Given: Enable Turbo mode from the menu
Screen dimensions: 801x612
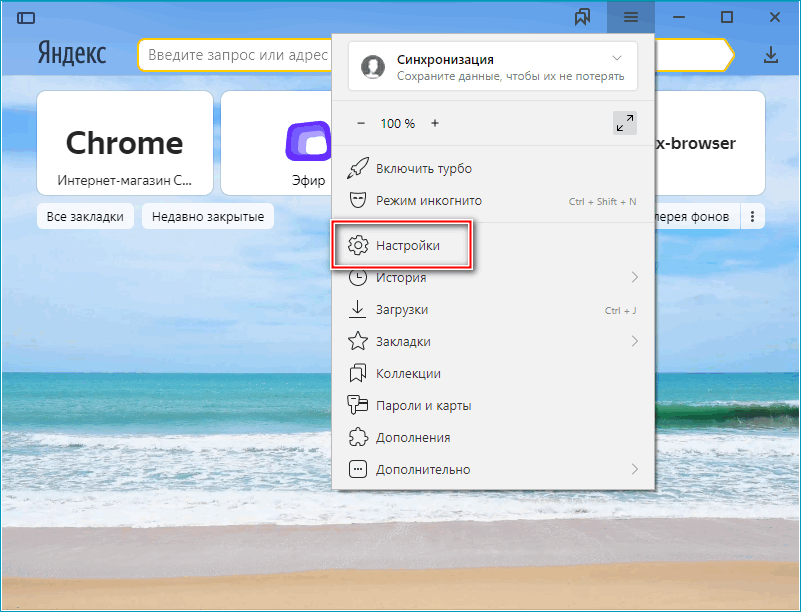Looking at the screenshot, I should pos(423,169).
